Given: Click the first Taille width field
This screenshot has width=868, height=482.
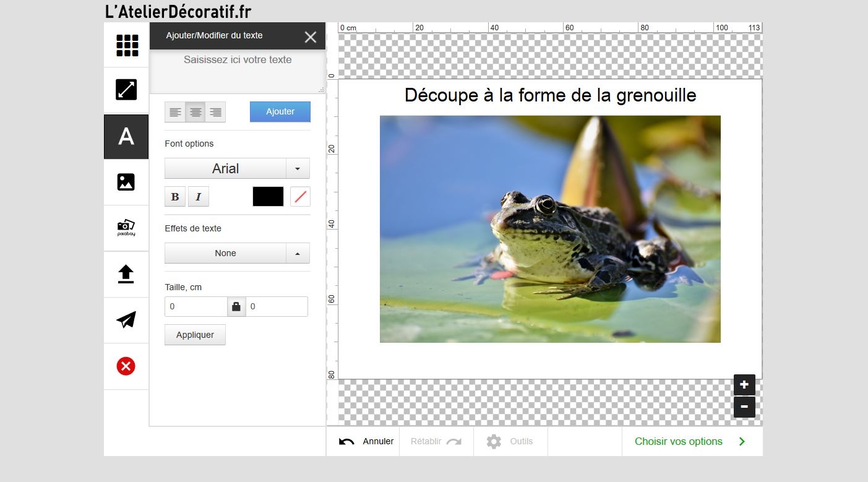Looking at the screenshot, I should point(196,307).
